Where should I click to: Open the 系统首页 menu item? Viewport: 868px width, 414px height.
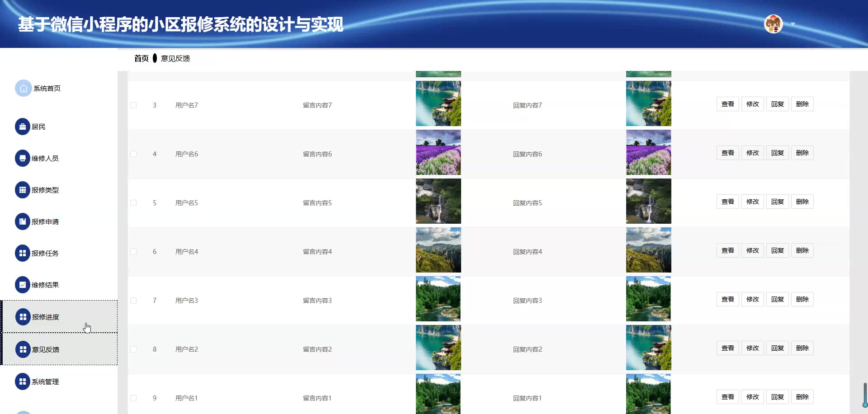(x=47, y=88)
